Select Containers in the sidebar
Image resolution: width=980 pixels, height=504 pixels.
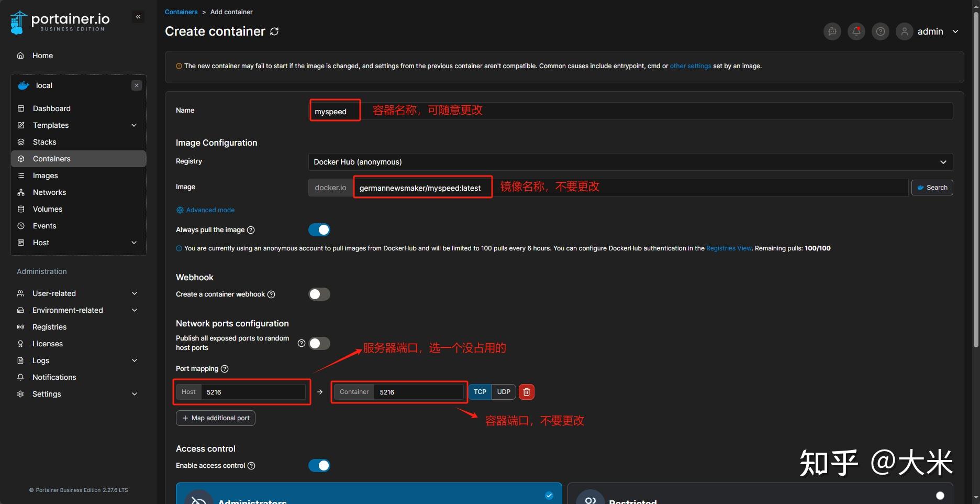pos(51,158)
